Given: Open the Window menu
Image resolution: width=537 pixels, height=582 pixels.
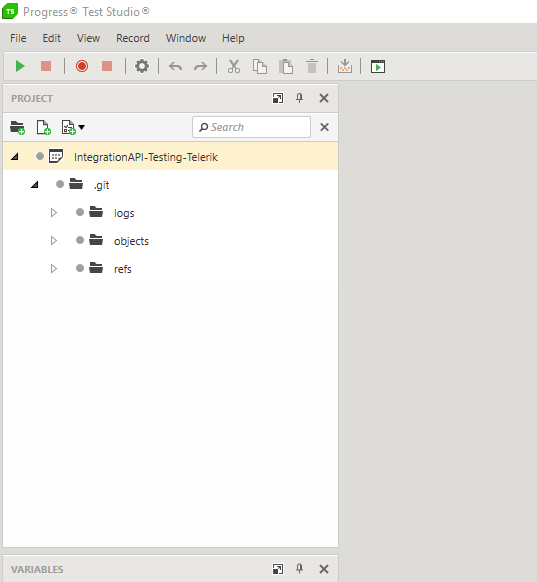Looking at the screenshot, I should point(186,38).
